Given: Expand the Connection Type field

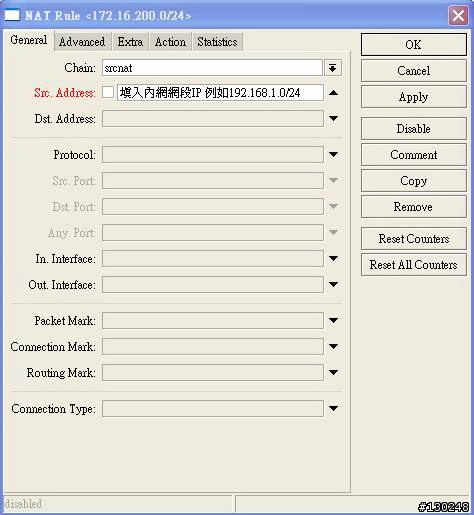Looking at the screenshot, I should click(x=333, y=408).
